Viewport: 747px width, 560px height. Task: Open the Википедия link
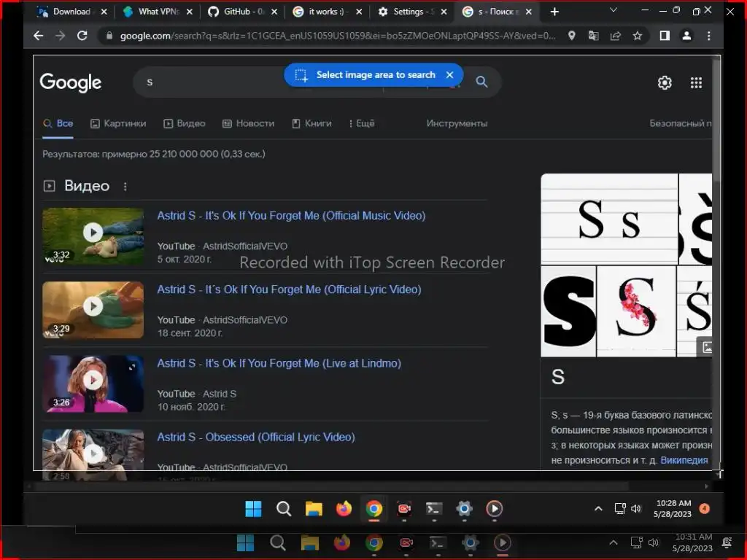click(684, 460)
